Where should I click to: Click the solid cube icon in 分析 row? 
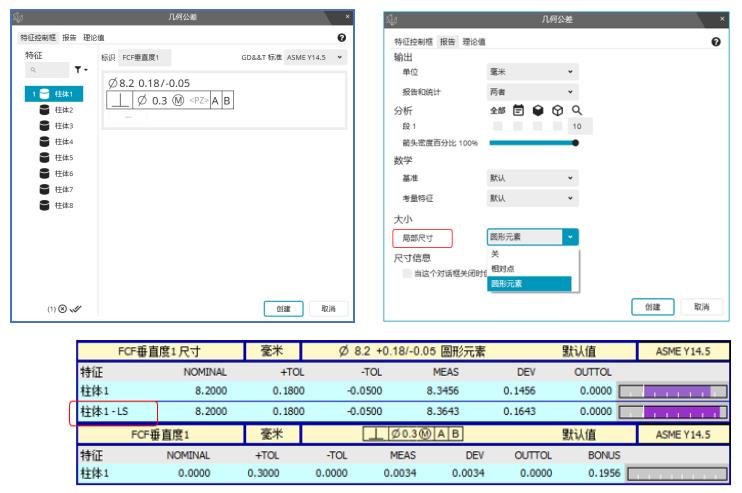click(x=538, y=110)
